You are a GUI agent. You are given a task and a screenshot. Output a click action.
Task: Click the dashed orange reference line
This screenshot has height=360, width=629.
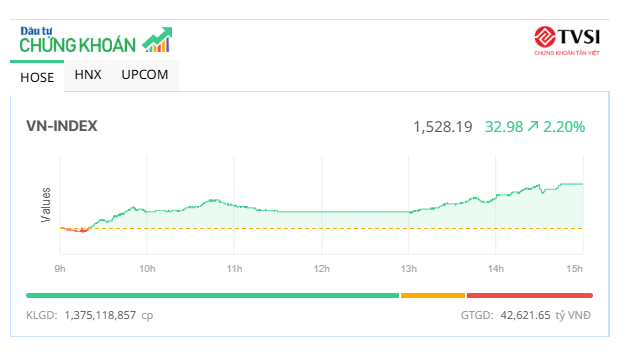tap(321, 228)
